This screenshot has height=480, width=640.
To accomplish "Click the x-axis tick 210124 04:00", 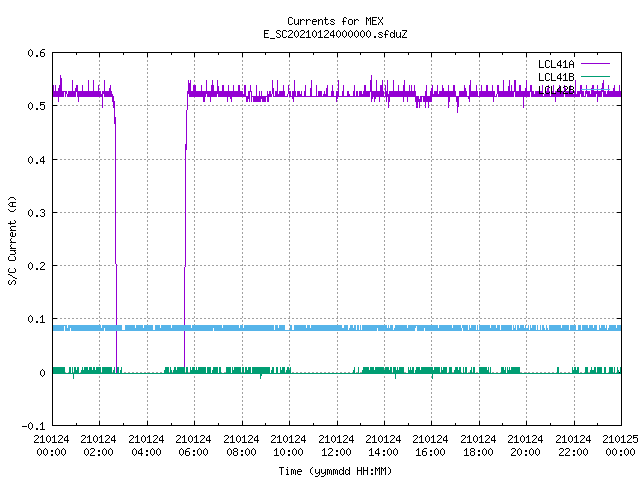I will [146, 446].
